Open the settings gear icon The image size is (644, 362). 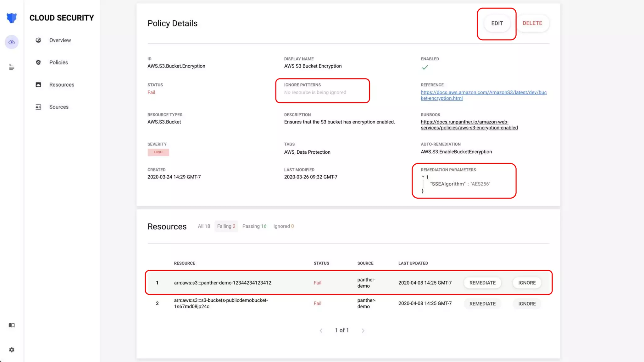(12, 350)
